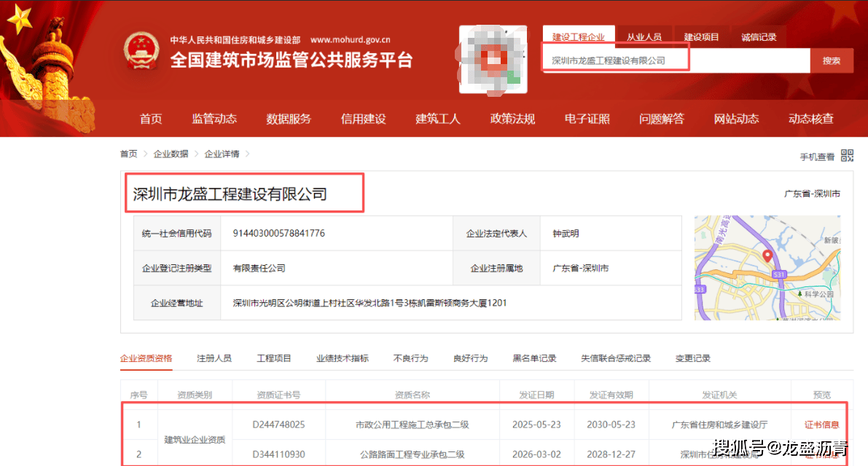
Task: Click issue date 2025-05-23
Action: [x=536, y=424]
